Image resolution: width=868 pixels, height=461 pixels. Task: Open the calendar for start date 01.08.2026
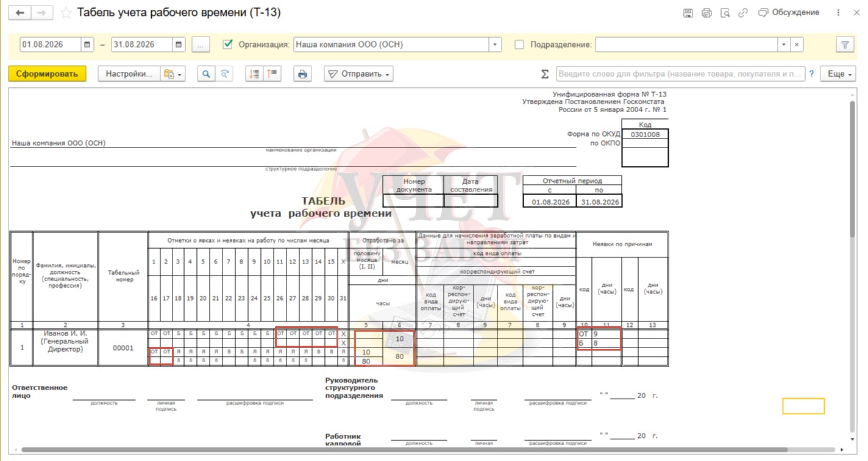(x=88, y=45)
